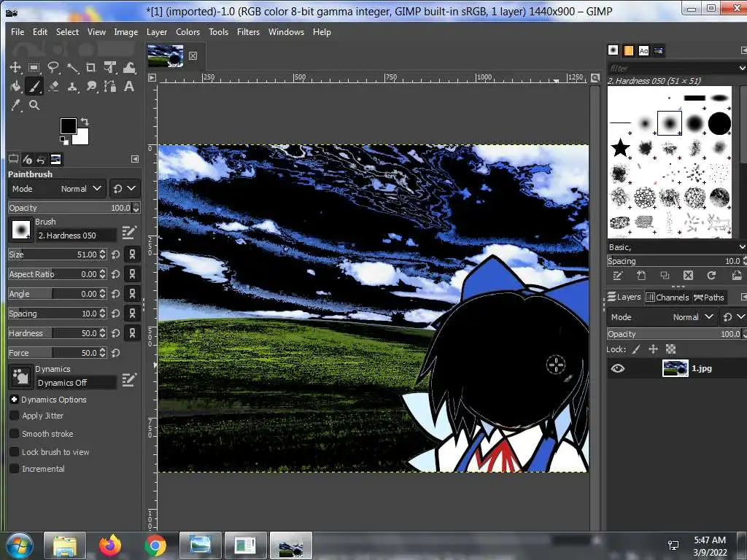This screenshot has height=560, width=747.
Task: Refresh the brushes list
Action: (711, 275)
